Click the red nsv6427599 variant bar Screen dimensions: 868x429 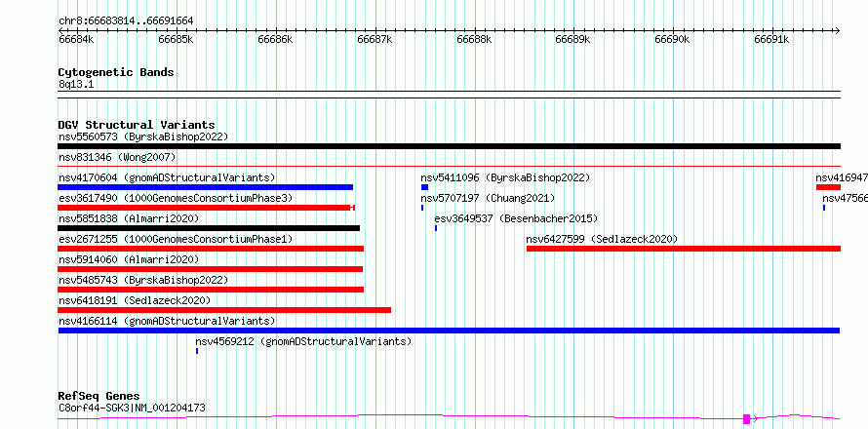pos(684,249)
